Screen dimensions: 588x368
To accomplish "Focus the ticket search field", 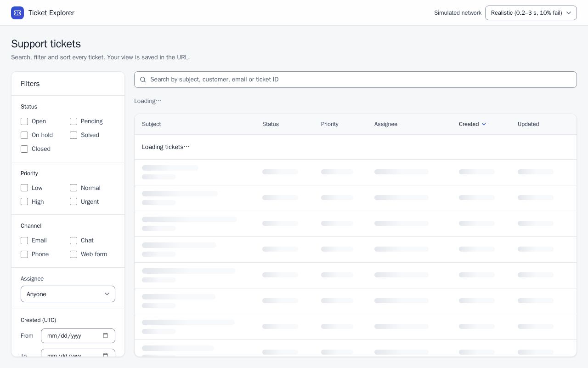I will 356,80.
